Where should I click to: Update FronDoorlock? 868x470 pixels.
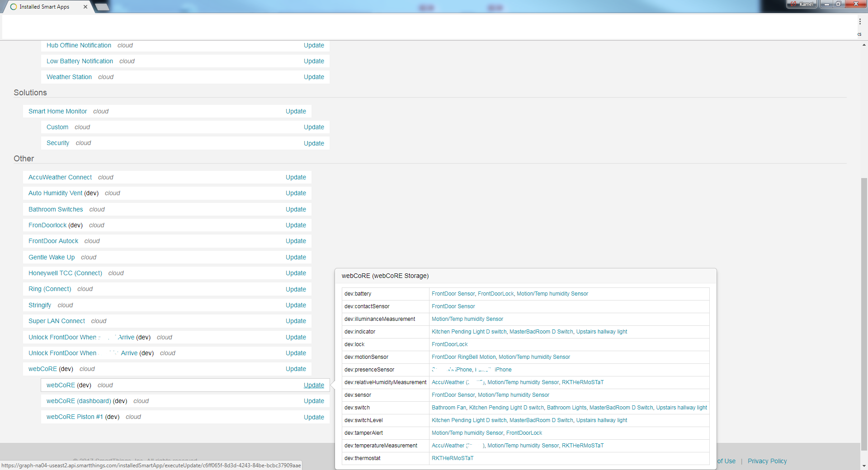[x=296, y=225]
